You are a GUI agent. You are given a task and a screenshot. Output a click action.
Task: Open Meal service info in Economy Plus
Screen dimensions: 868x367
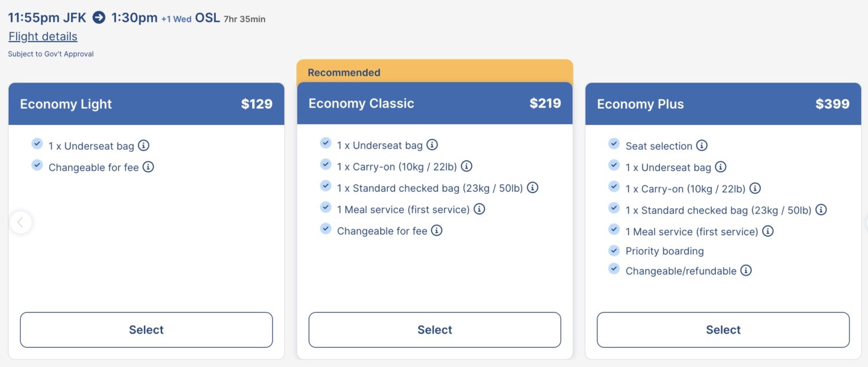click(767, 231)
